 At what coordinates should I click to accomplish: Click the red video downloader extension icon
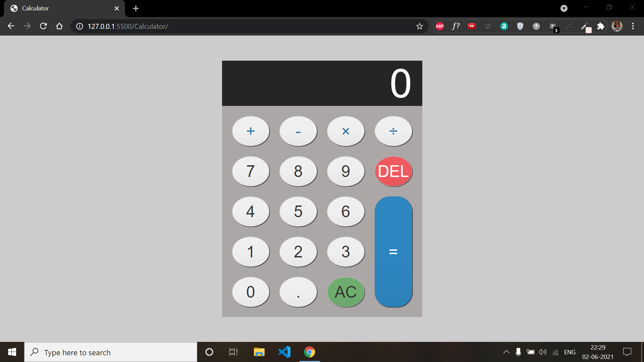coord(472,26)
